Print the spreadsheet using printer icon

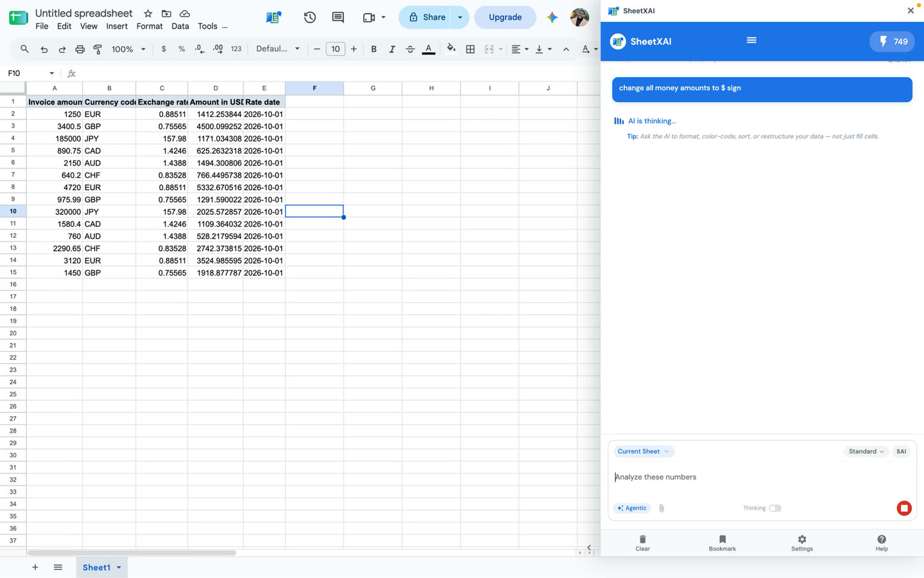tap(80, 49)
